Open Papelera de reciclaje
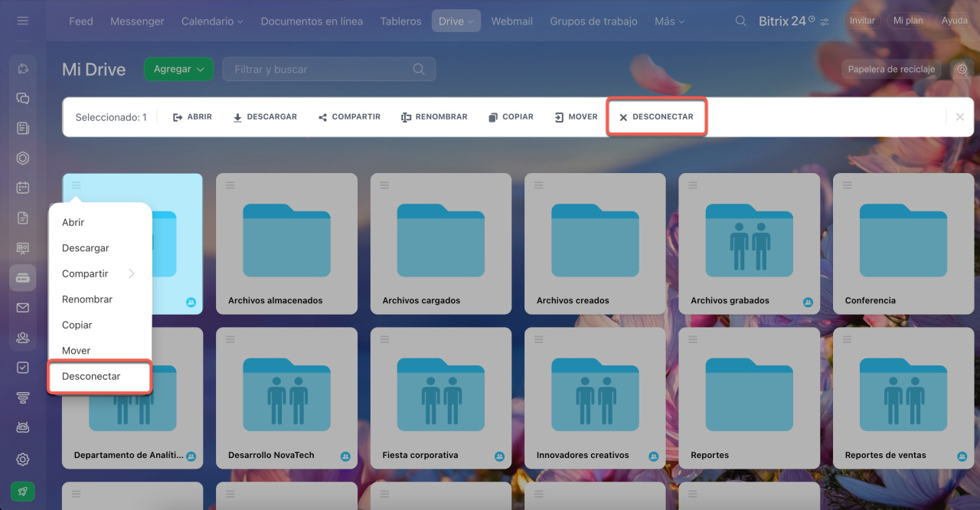980x510 pixels. 891,69
